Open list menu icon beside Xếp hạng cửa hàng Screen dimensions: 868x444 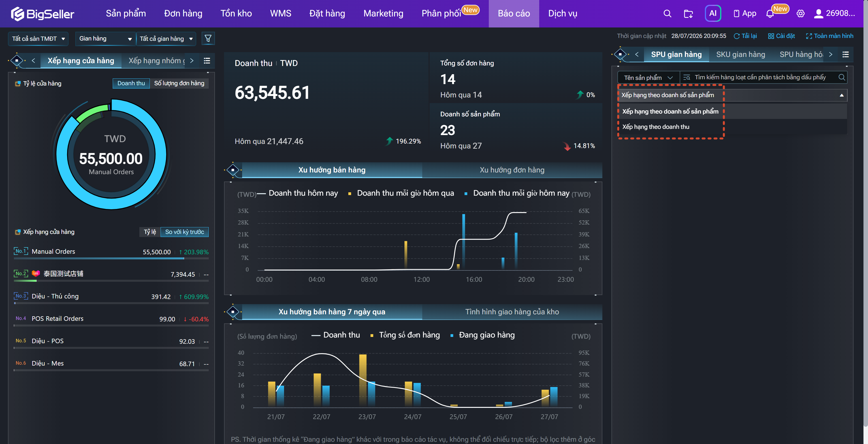[207, 61]
